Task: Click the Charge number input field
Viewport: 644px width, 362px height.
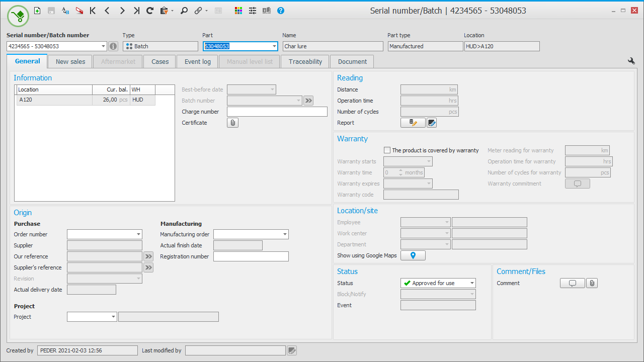Action: pyautogui.click(x=277, y=112)
